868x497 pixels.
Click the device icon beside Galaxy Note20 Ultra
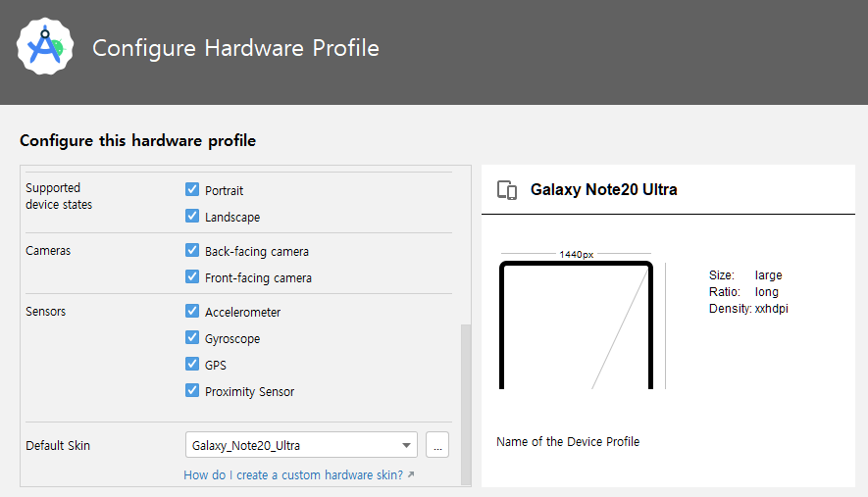pos(506,190)
